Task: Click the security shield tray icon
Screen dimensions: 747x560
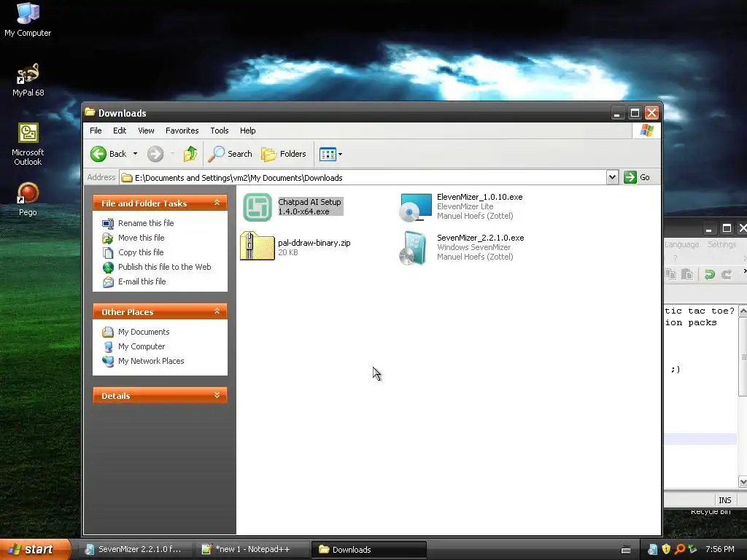Action: click(x=667, y=549)
